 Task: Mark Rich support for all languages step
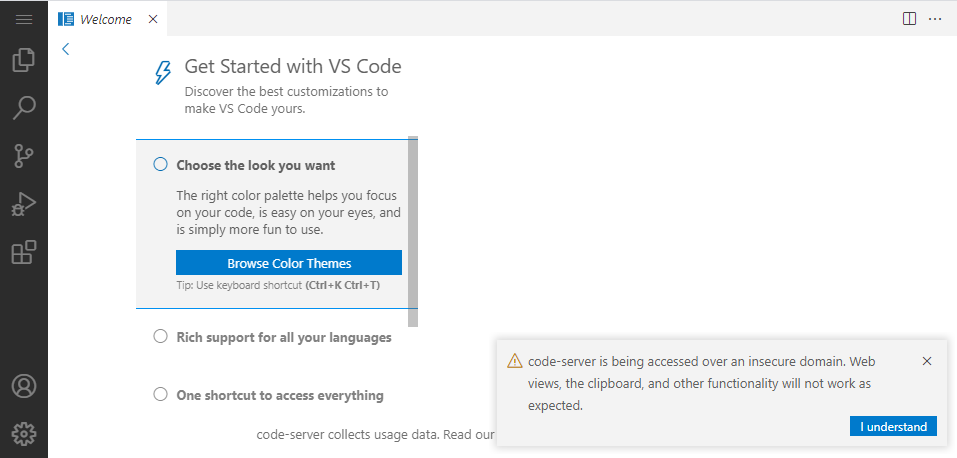click(161, 336)
